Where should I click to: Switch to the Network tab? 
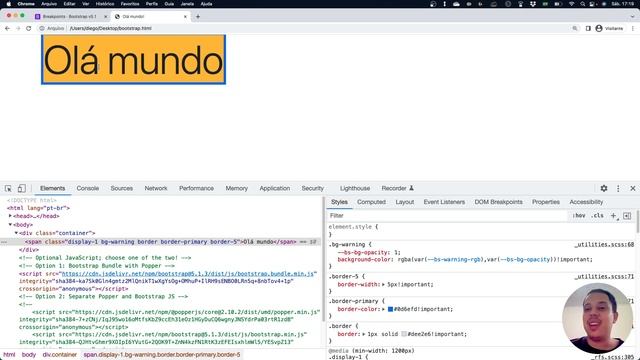coord(156,189)
